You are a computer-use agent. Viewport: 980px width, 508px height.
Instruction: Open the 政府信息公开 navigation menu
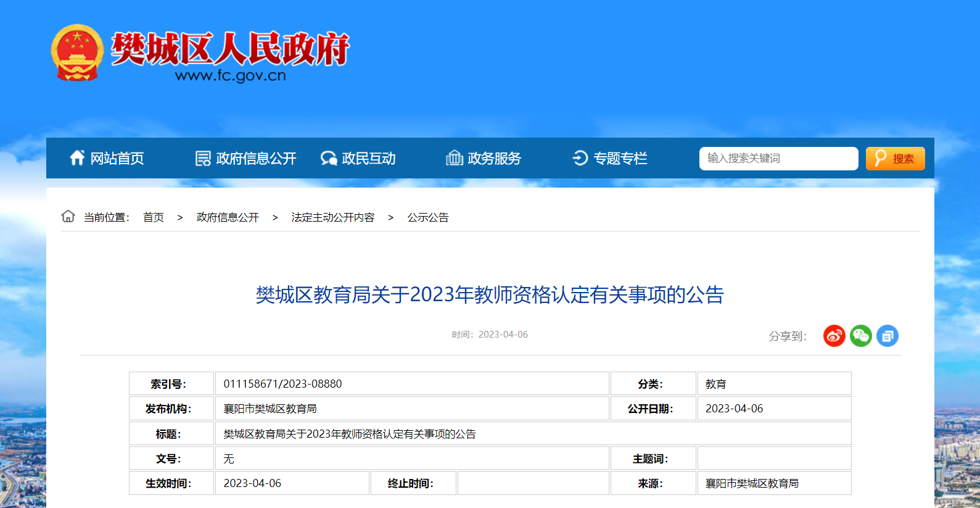tap(256, 159)
